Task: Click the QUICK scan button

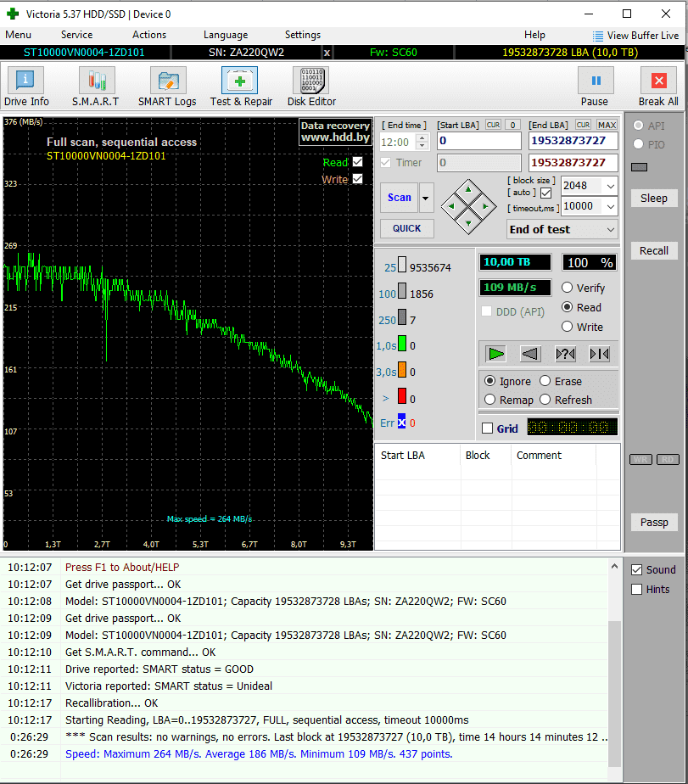Action: coord(407,228)
